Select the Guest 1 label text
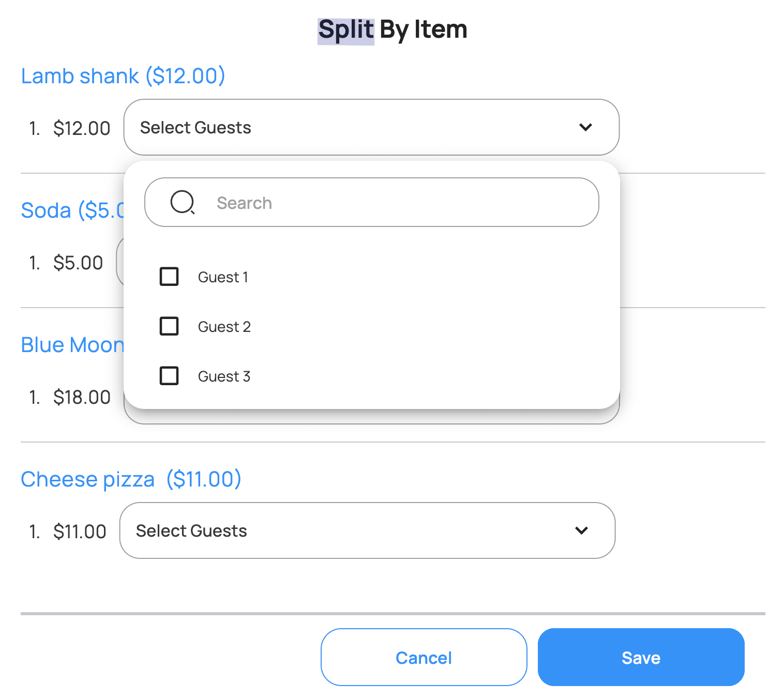The height and width of the screenshot is (699, 784). (x=223, y=277)
